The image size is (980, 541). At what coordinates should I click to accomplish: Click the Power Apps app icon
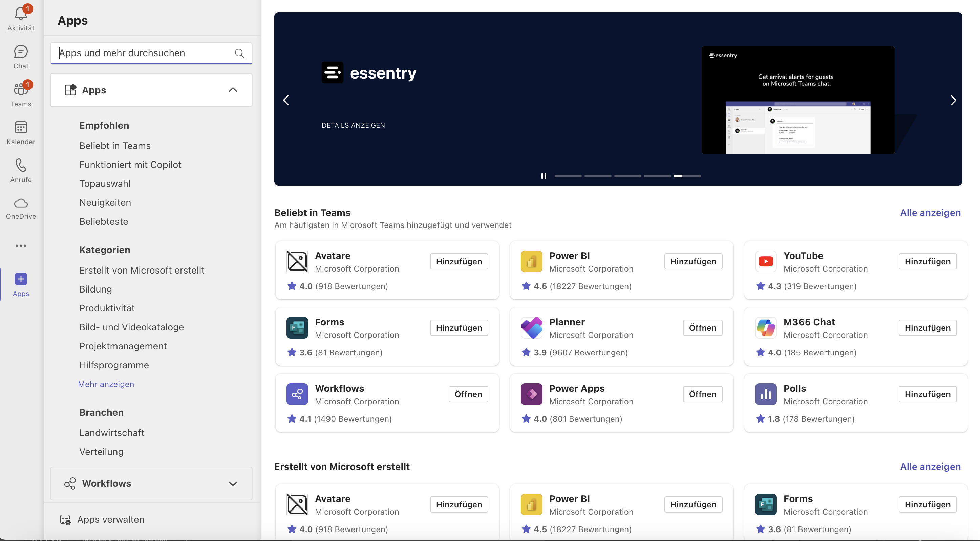531,394
